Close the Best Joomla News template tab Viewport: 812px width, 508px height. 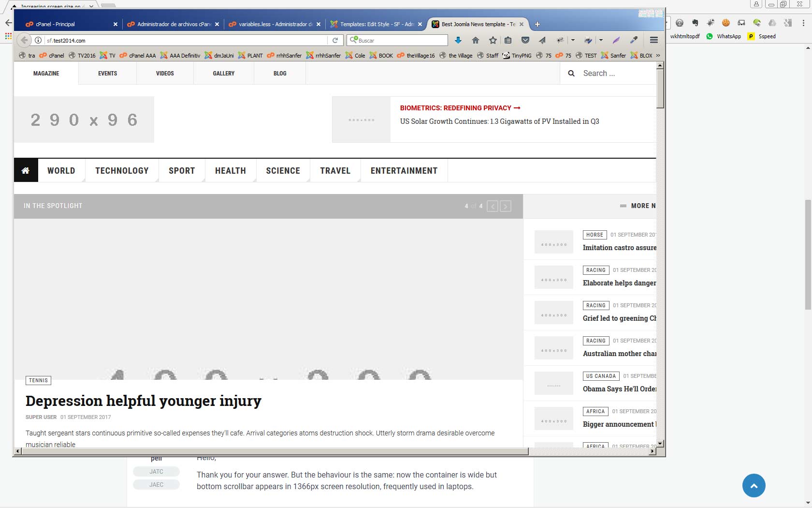[522, 24]
